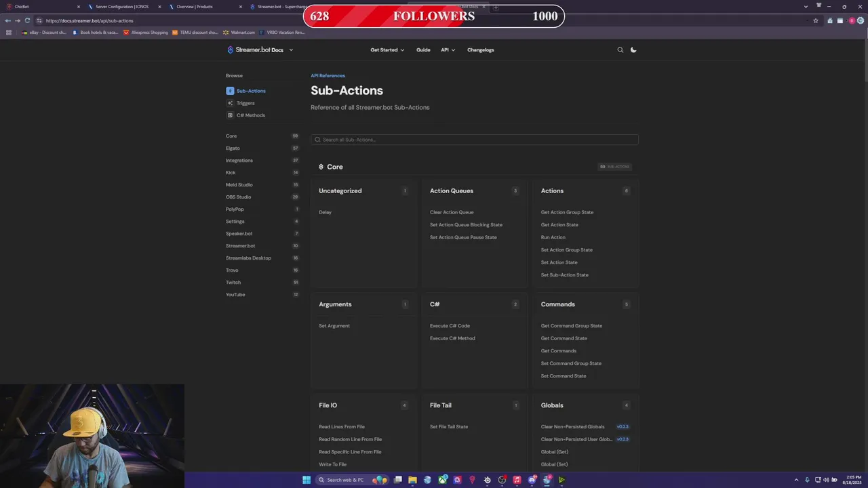Click the address bar URL
Screen dimensions: 868x488
(90, 20)
